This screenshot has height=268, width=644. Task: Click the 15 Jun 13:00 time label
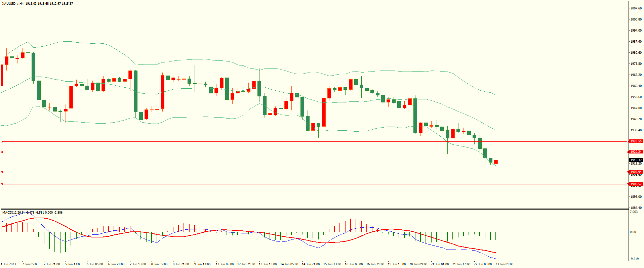tap(332, 264)
